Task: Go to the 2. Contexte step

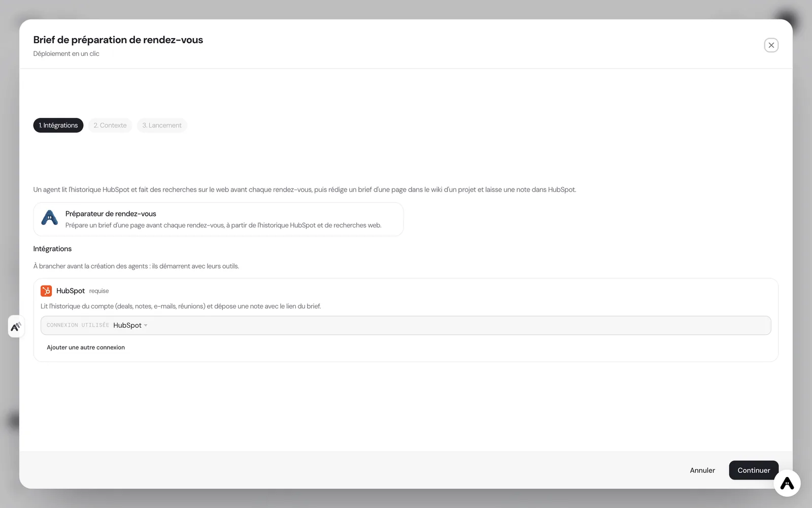Action: coord(110,125)
